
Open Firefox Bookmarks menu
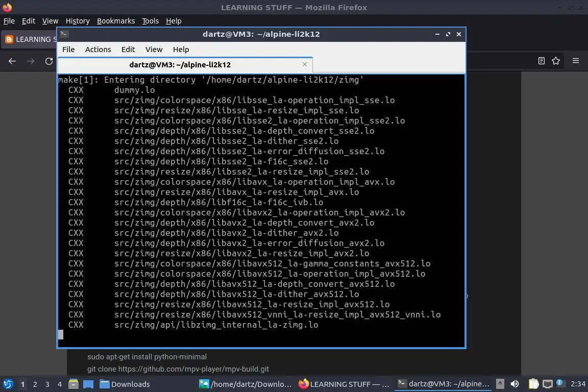pyautogui.click(x=116, y=21)
